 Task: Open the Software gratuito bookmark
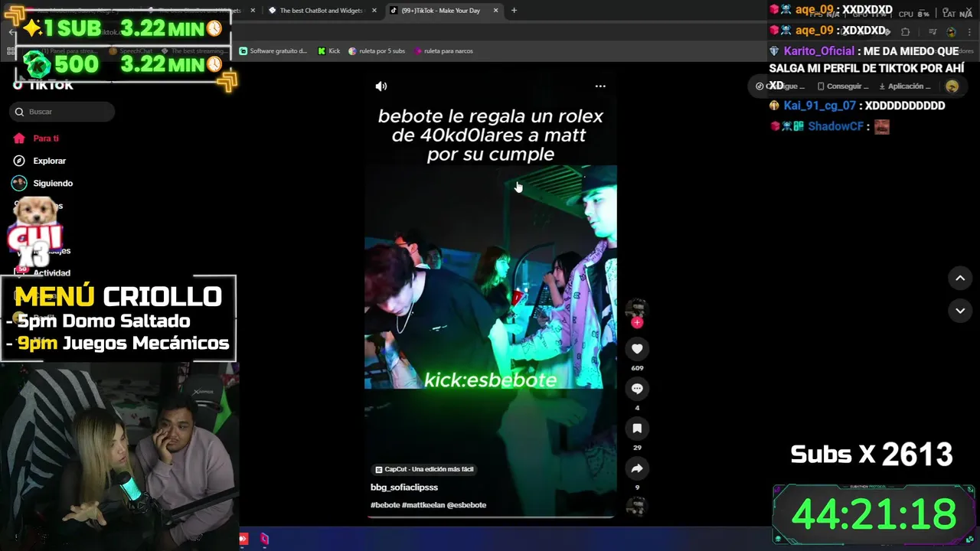pos(273,51)
